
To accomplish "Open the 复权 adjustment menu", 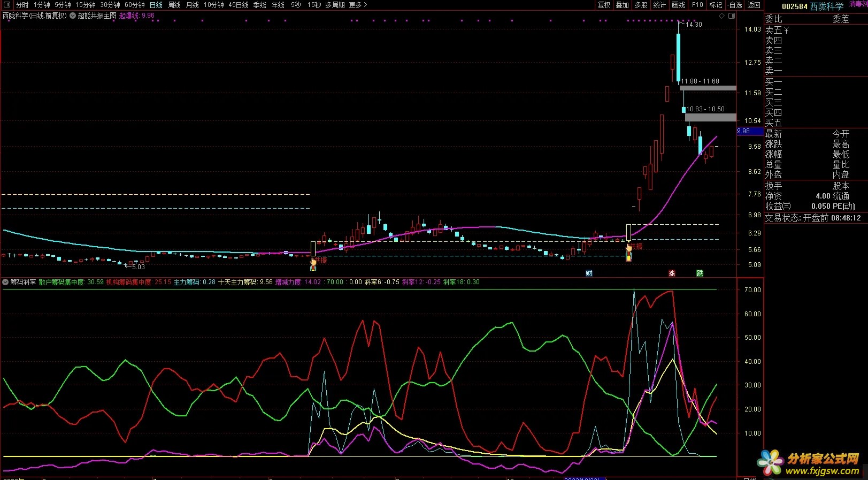I will pyautogui.click(x=604, y=5).
